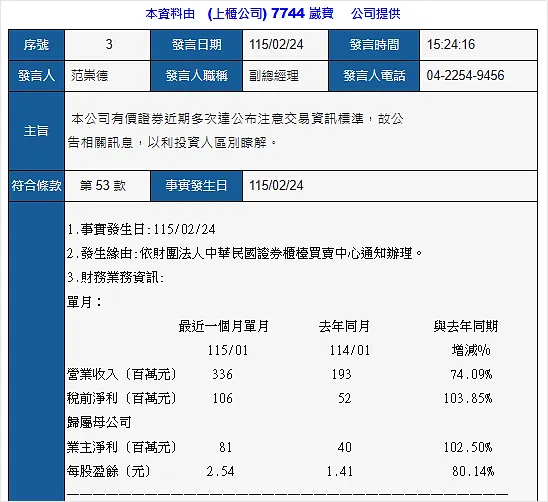Click the column heading 與去年同期
This screenshot has height=502, width=548.
(x=466, y=326)
